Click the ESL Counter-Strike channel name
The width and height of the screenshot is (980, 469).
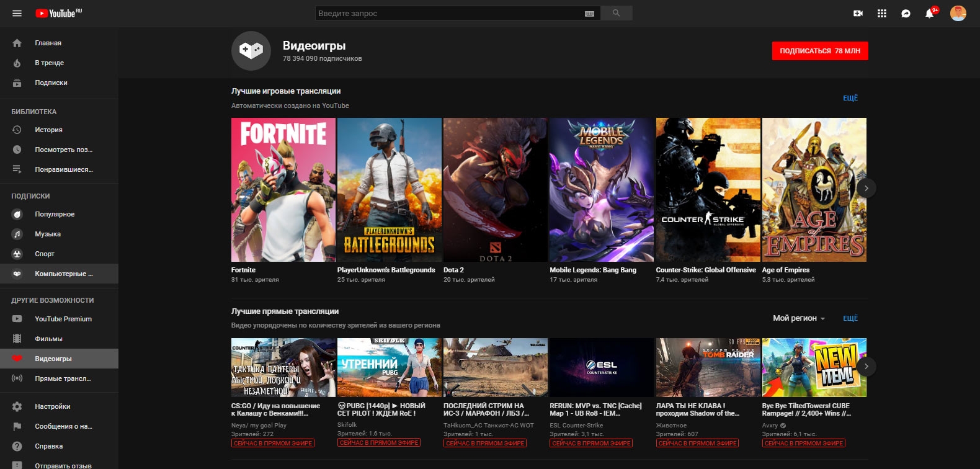[576, 426]
